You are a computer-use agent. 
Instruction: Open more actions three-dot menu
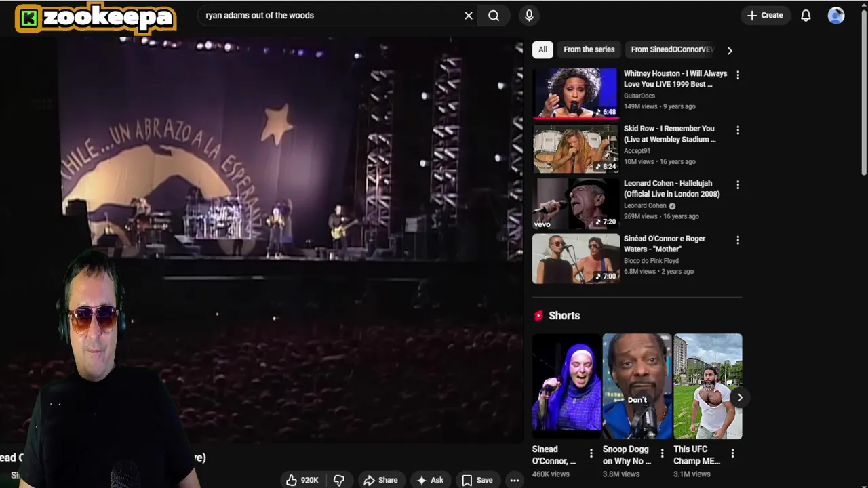[x=515, y=480]
